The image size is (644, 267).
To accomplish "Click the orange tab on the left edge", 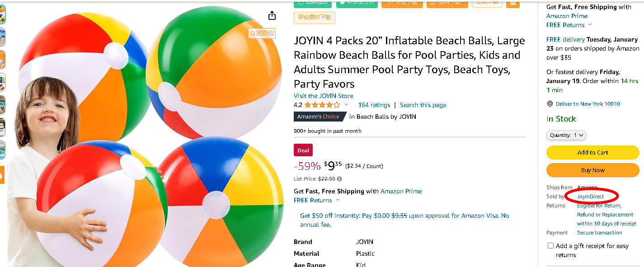I will tap(2, 175).
